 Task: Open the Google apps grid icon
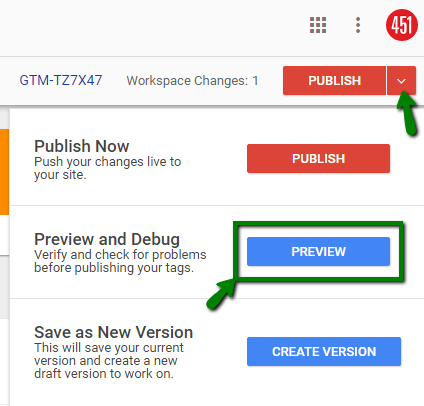click(318, 25)
